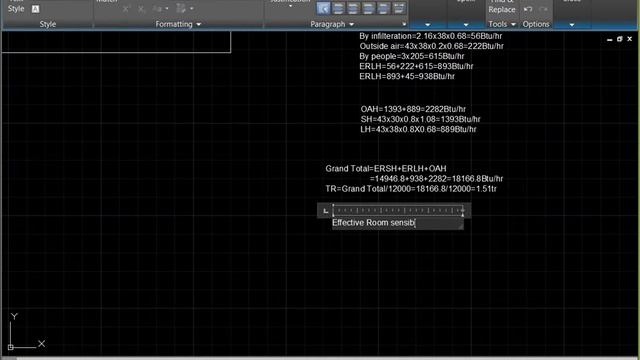Viewport: 640px width, 360px height.
Task: Select Default paragraph alignment
Action: coord(323,8)
